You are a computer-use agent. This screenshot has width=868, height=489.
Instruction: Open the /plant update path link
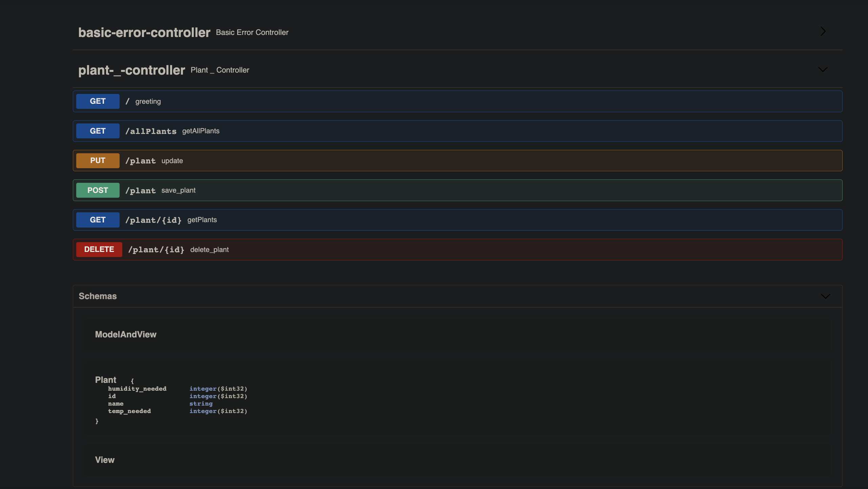click(x=140, y=161)
